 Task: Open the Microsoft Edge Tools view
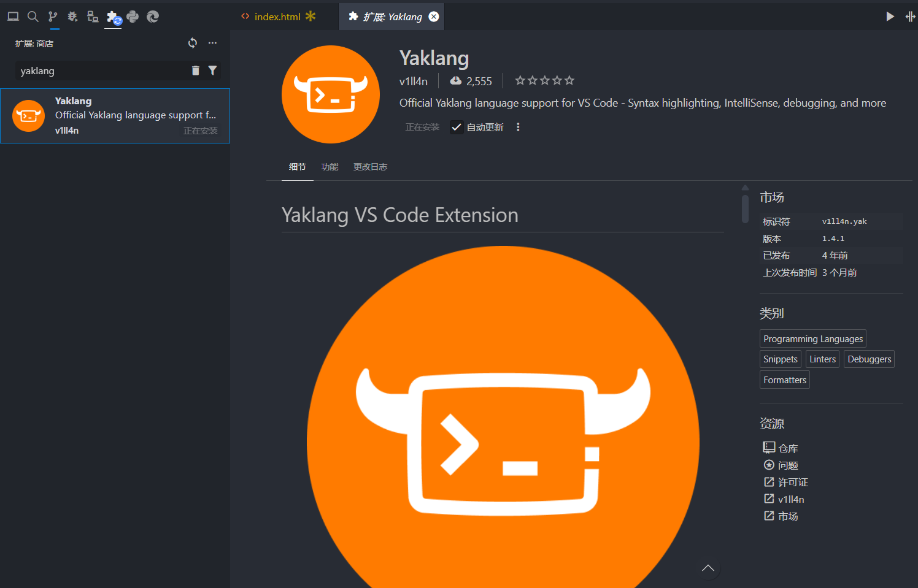(153, 17)
